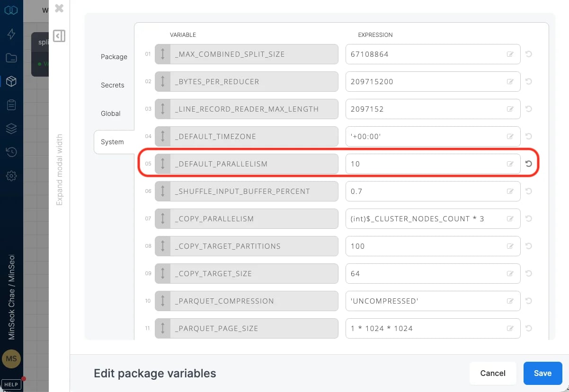This screenshot has width=569, height=392.
Task: Click the _COPY_TARGET_SIZE variable name
Action: [213, 274]
